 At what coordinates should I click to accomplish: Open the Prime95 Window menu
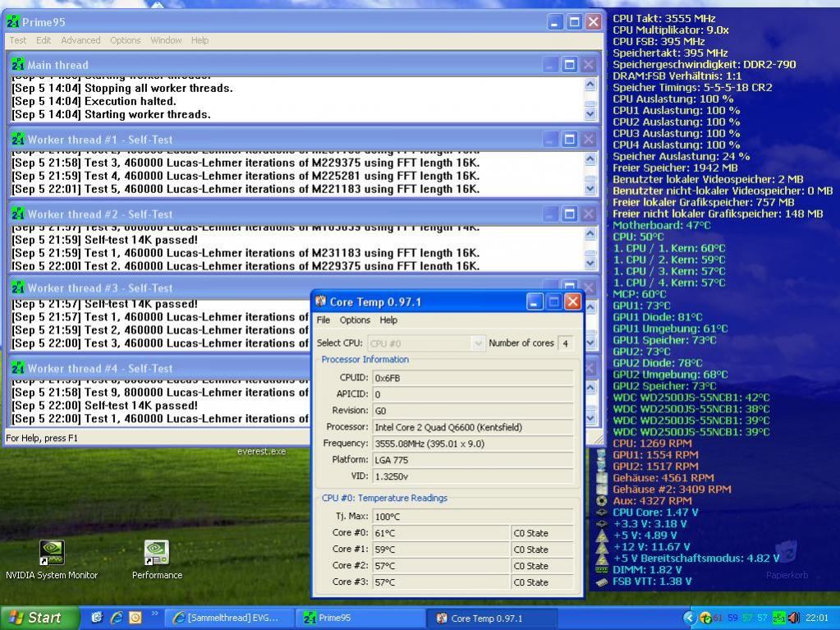pyautogui.click(x=166, y=40)
